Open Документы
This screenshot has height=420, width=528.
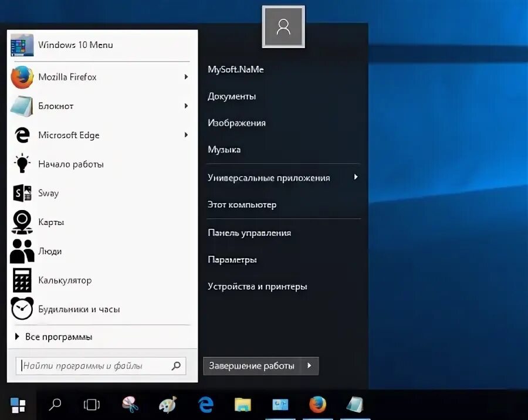(232, 96)
